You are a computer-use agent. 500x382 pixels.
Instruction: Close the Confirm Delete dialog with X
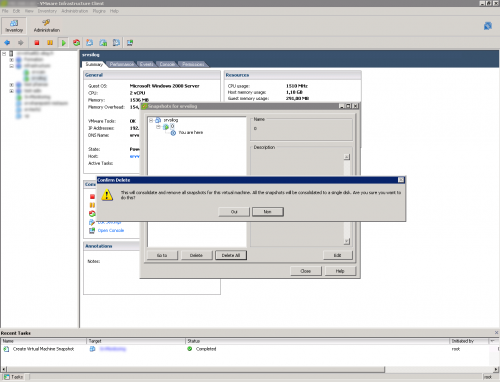(x=401, y=180)
